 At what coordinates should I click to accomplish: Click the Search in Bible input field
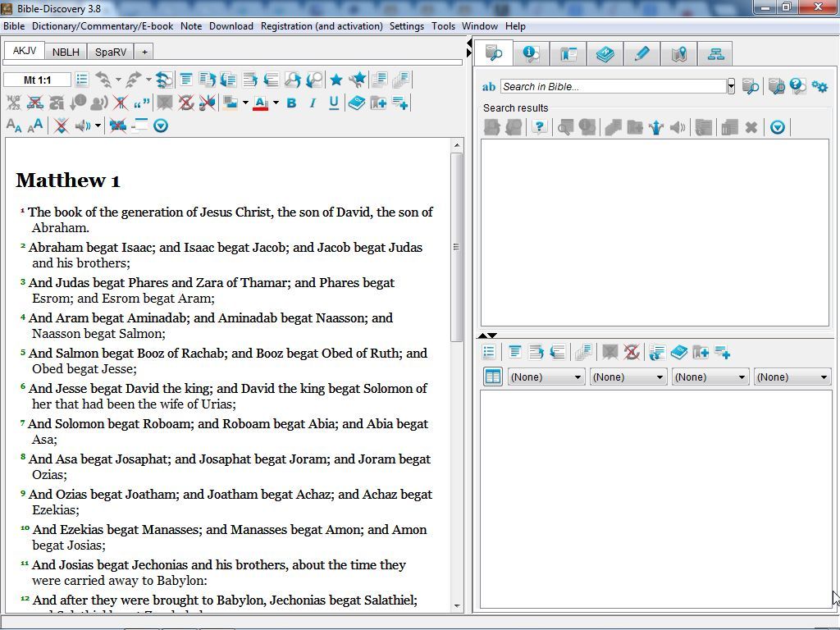coord(614,86)
